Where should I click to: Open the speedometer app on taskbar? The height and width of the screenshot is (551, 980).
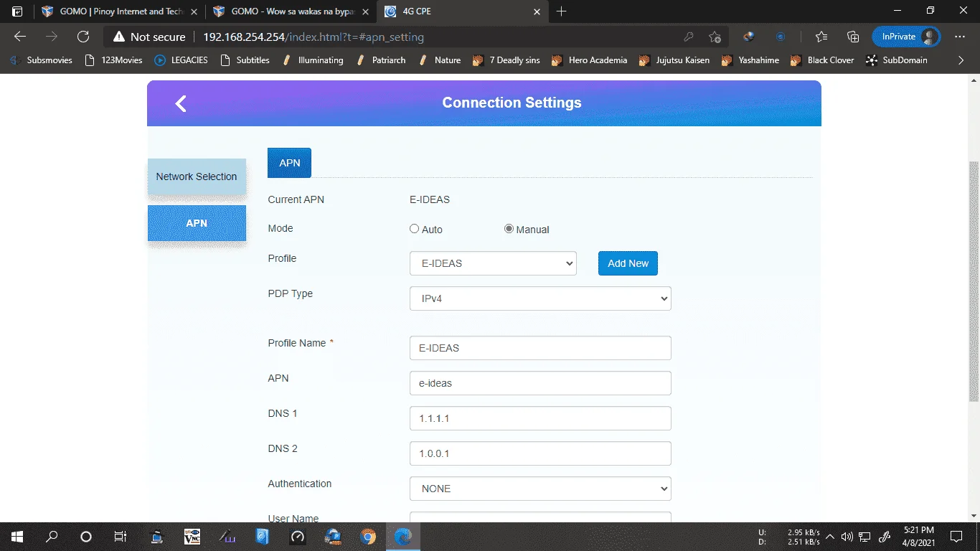pyautogui.click(x=298, y=537)
